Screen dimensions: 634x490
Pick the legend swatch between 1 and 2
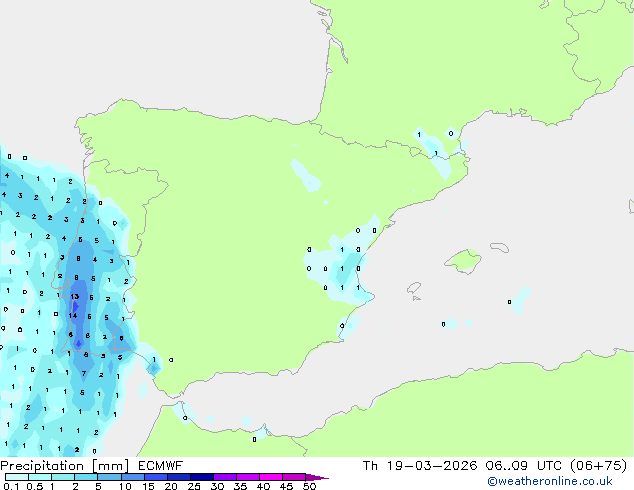63,477
